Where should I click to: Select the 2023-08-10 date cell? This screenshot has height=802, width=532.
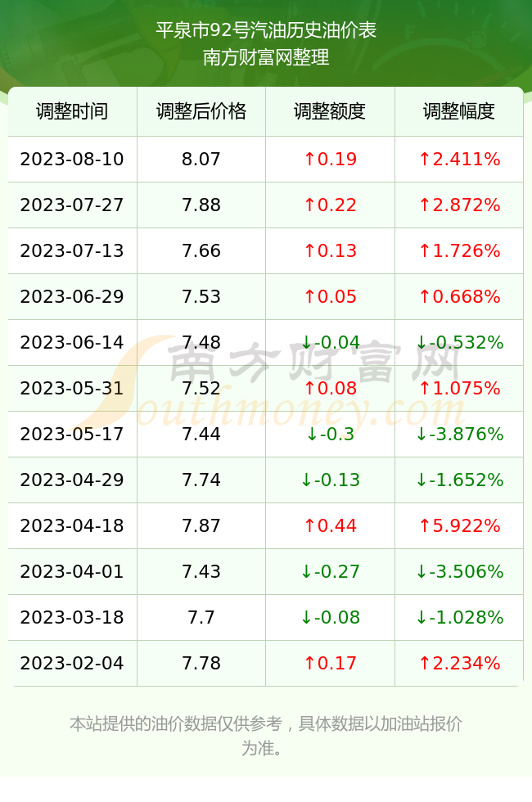click(72, 159)
